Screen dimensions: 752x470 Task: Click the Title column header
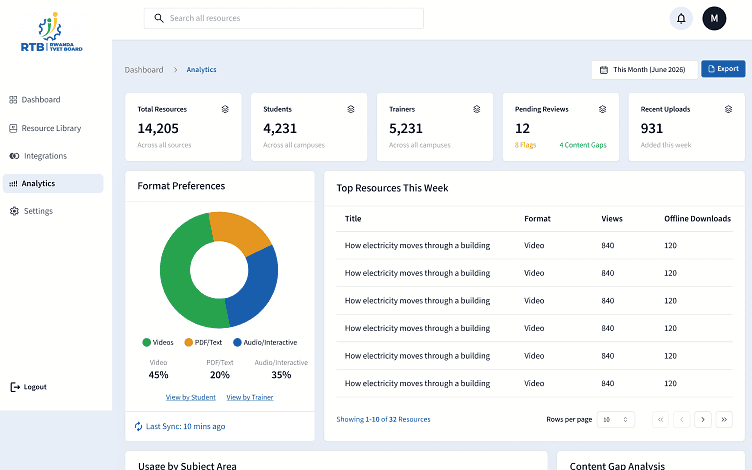point(353,219)
